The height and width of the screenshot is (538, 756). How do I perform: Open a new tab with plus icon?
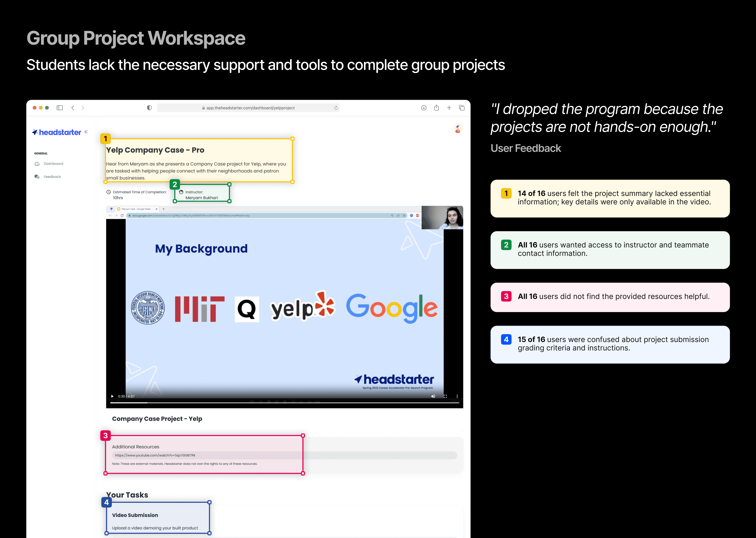tap(449, 108)
